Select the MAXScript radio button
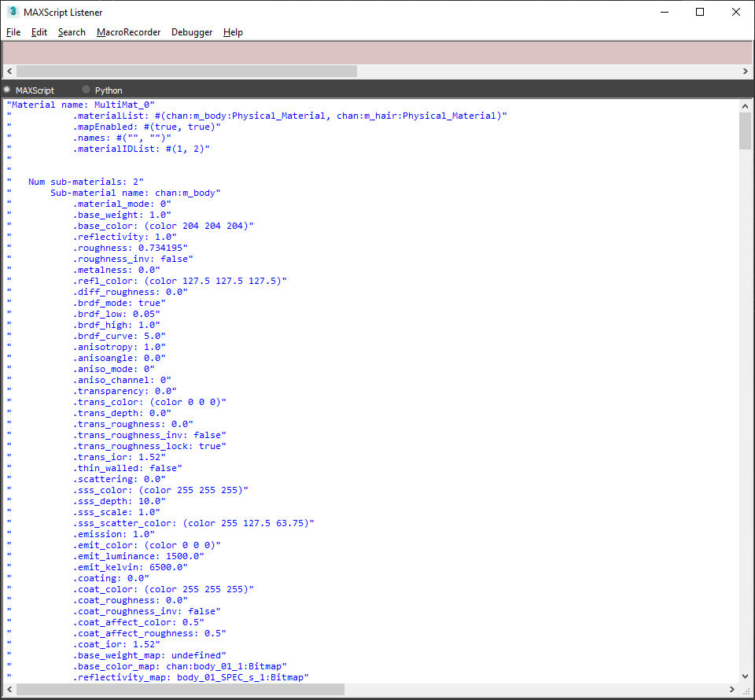This screenshot has height=700, width=755. 7,90
